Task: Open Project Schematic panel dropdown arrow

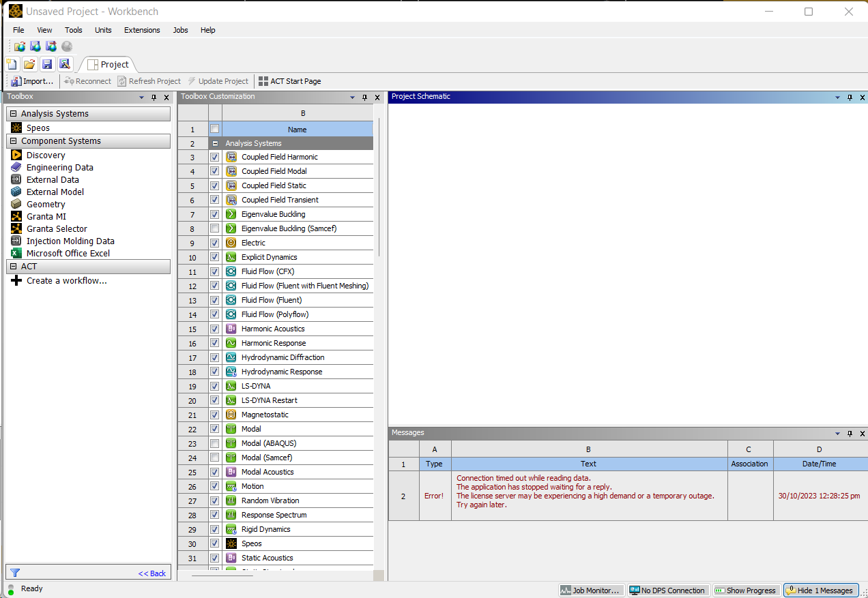Action: [838, 98]
